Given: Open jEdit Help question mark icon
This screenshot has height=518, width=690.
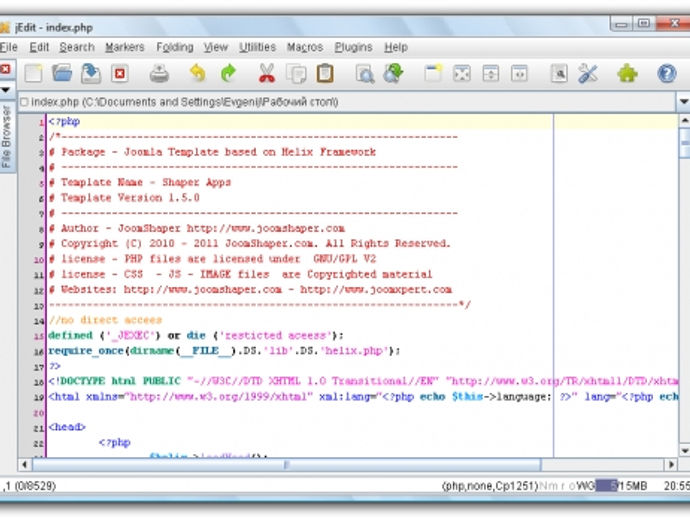Looking at the screenshot, I should pyautogui.click(x=667, y=73).
